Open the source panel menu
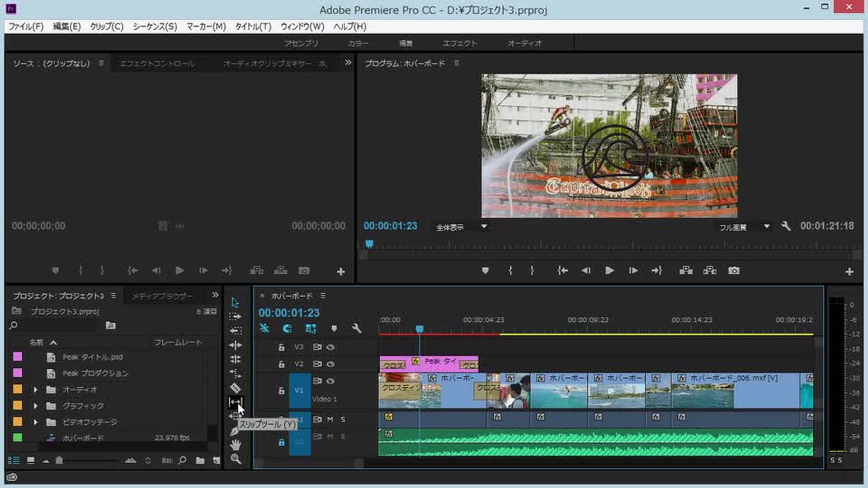The width and height of the screenshot is (868, 488). [x=101, y=63]
